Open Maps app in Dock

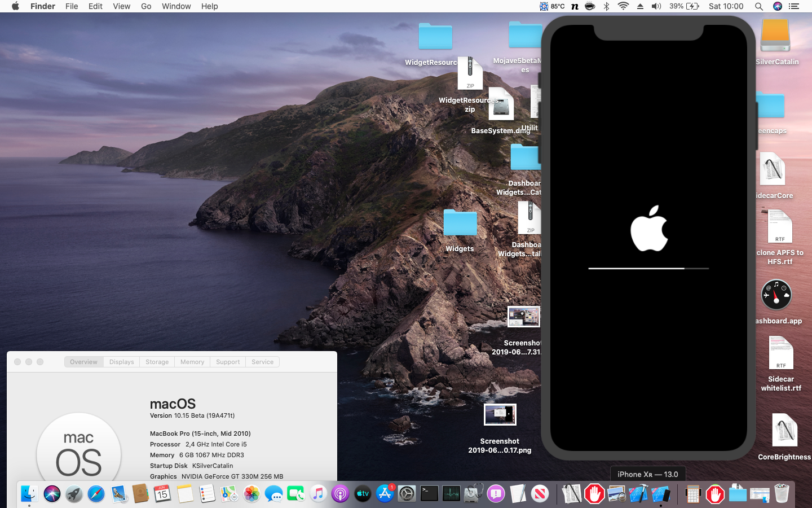tap(229, 494)
